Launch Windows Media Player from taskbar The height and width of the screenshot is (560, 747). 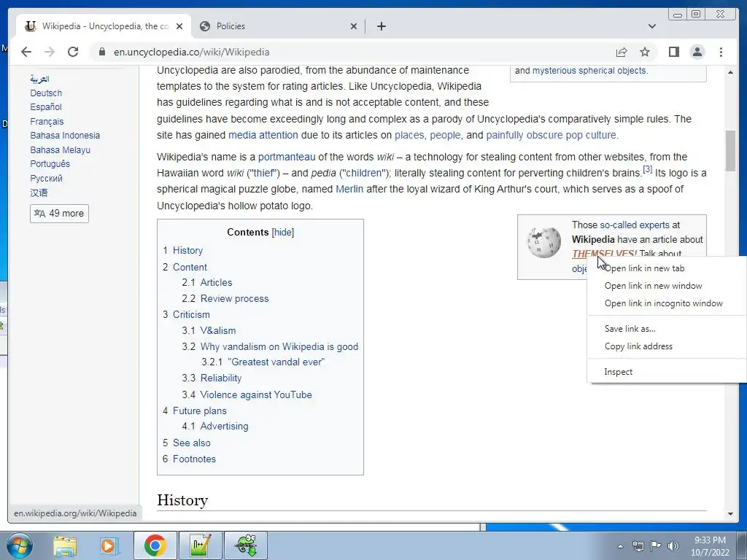pos(109,545)
